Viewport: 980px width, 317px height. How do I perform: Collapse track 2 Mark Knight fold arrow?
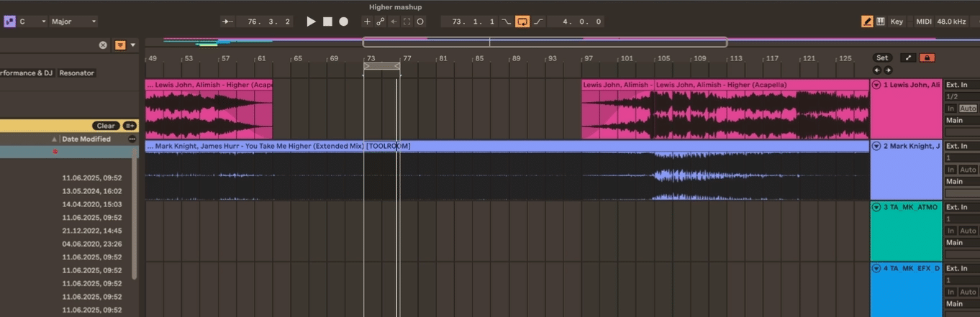click(876, 146)
